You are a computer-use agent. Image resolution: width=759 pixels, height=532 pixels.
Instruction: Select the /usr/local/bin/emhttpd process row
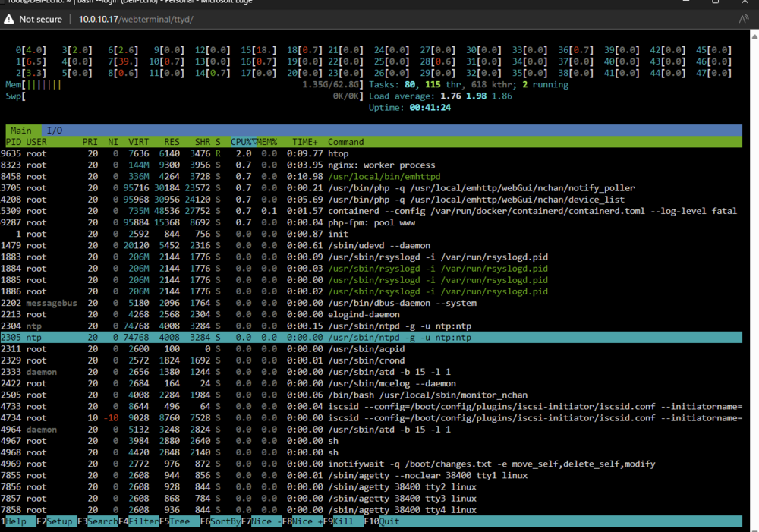(x=371, y=177)
